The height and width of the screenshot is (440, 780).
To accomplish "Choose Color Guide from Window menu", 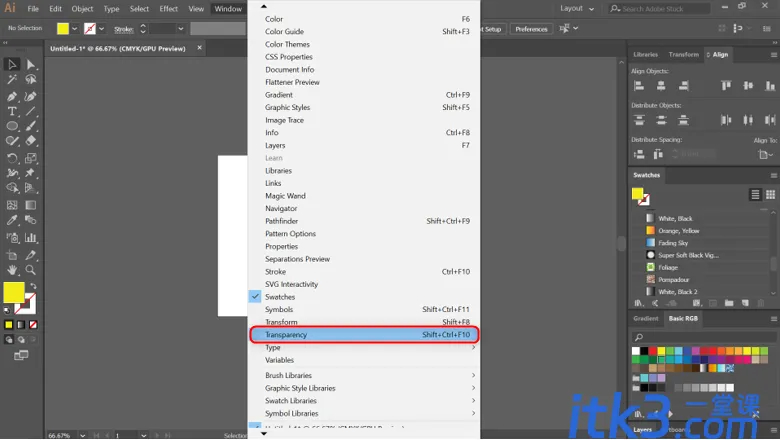I will (364, 31).
